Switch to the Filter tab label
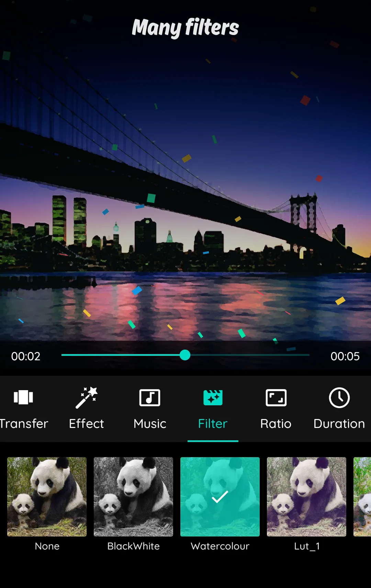The height and width of the screenshot is (588, 371). point(213,424)
